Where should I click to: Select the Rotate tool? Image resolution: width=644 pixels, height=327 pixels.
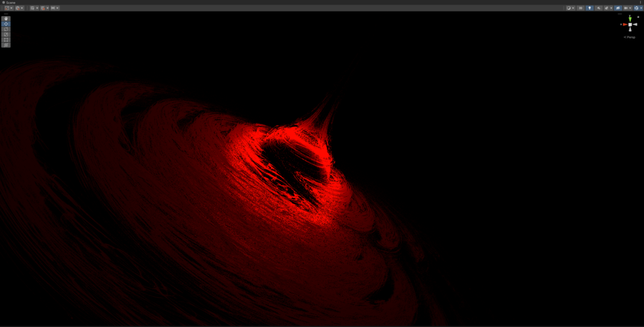[x=6, y=29]
